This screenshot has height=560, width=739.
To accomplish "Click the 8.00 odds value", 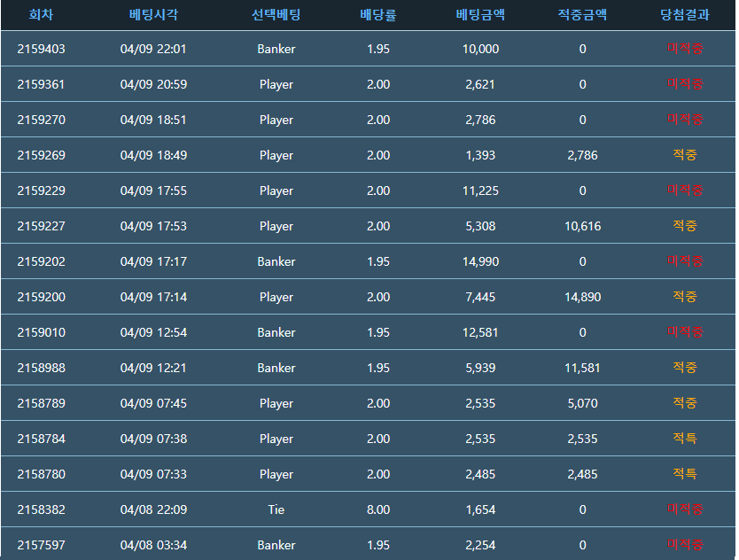I will pyautogui.click(x=377, y=509).
